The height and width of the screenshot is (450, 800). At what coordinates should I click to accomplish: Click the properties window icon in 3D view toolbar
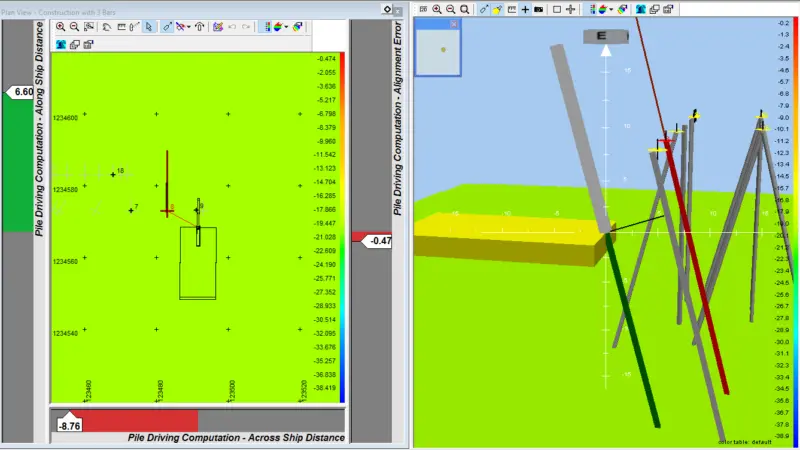pyautogui.click(x=668, y=9)
